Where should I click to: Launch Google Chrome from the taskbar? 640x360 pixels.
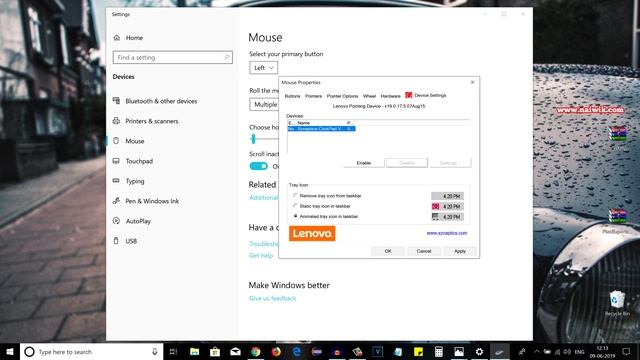(256, 351)
